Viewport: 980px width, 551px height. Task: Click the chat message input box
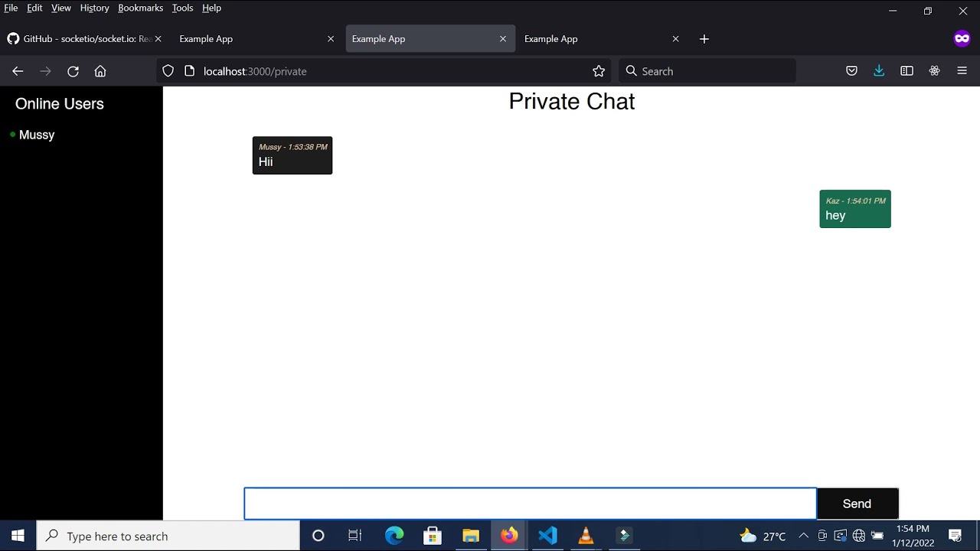point(531,504)
